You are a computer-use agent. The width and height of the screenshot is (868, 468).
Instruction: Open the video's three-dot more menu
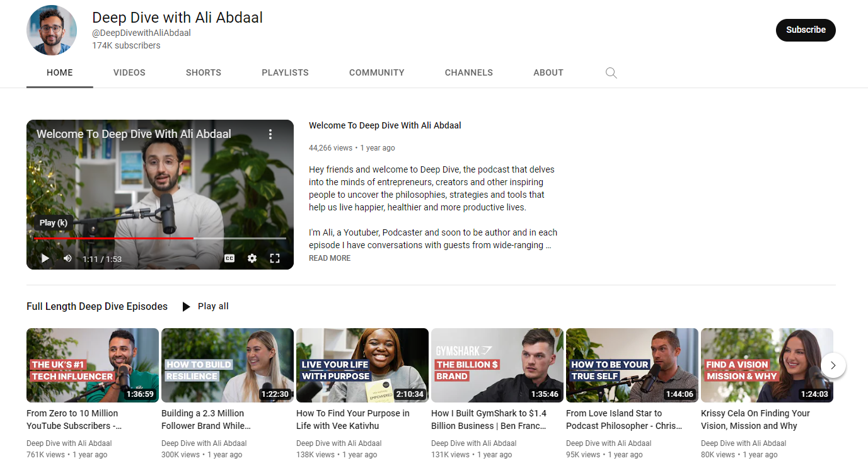pyautogui.click(x=270, y=134)
